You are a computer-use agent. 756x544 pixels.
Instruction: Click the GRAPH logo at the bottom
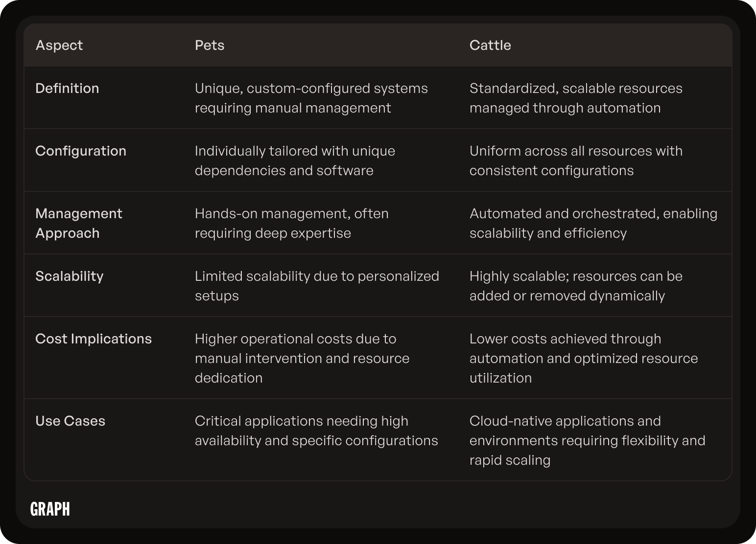point(50,509)
